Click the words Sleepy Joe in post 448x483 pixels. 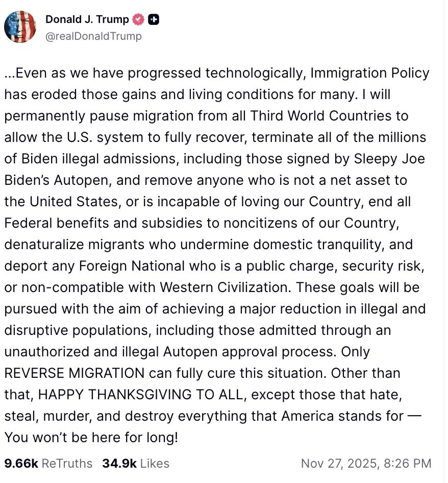(x=389, y=159)
